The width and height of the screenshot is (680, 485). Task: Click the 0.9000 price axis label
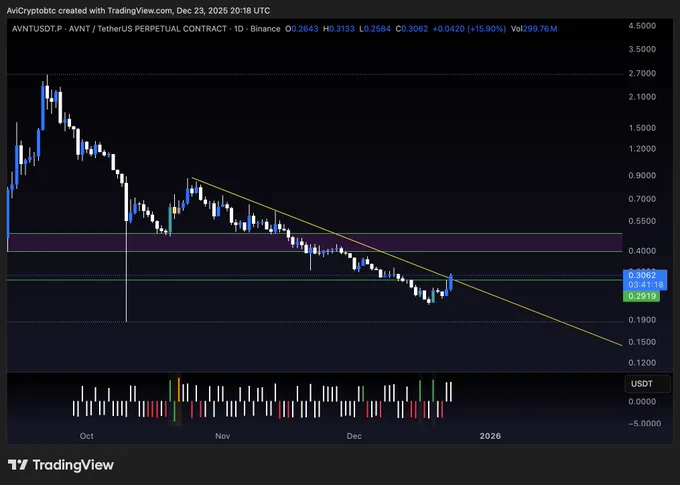pyautogui.click(x=642, y=176)
